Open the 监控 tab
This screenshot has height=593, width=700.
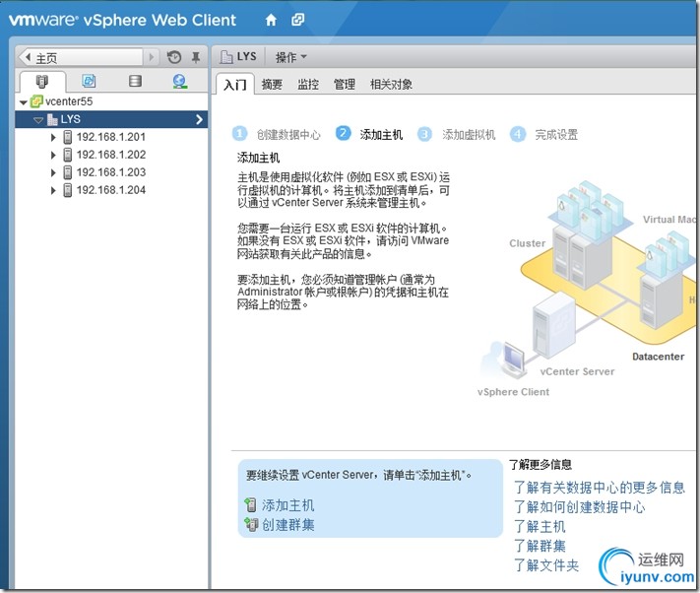pyautogui.click(x=308, y=85)
